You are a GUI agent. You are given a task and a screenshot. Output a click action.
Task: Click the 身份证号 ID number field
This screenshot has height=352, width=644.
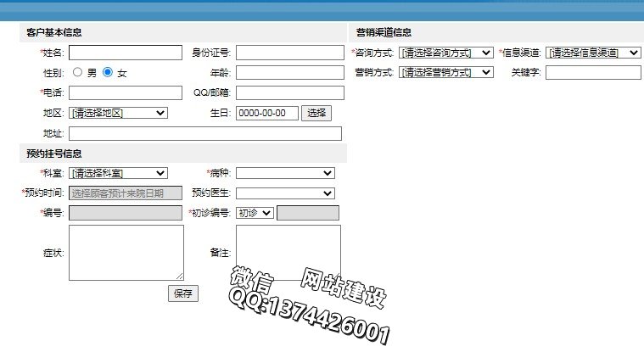tap(290, 53)
